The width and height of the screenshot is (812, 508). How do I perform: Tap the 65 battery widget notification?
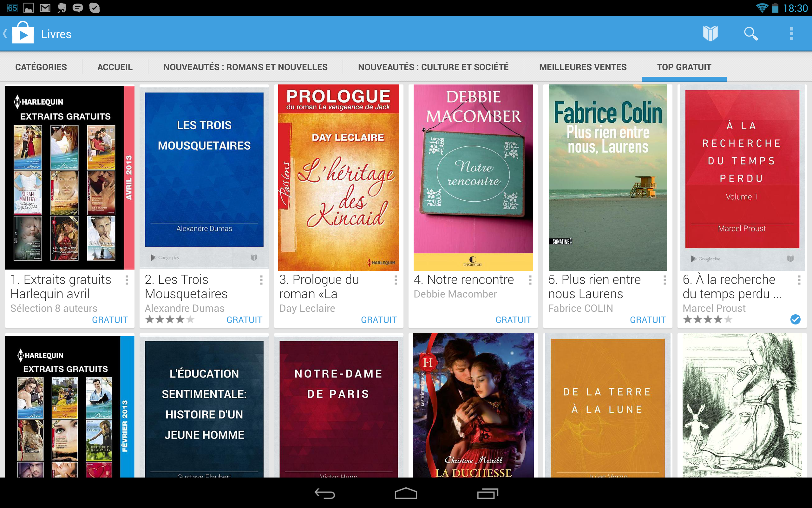pyautogui.click(x=12, y=8)
